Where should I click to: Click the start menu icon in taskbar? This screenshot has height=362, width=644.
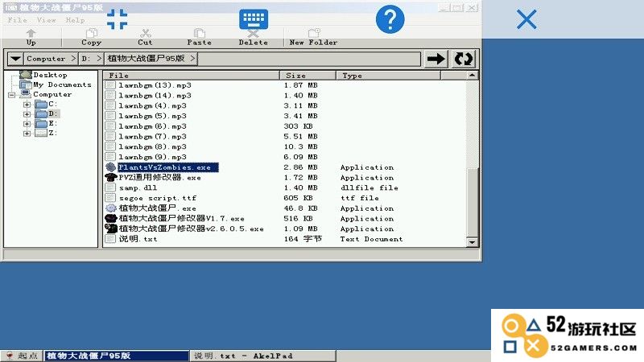tap(9, 356)
